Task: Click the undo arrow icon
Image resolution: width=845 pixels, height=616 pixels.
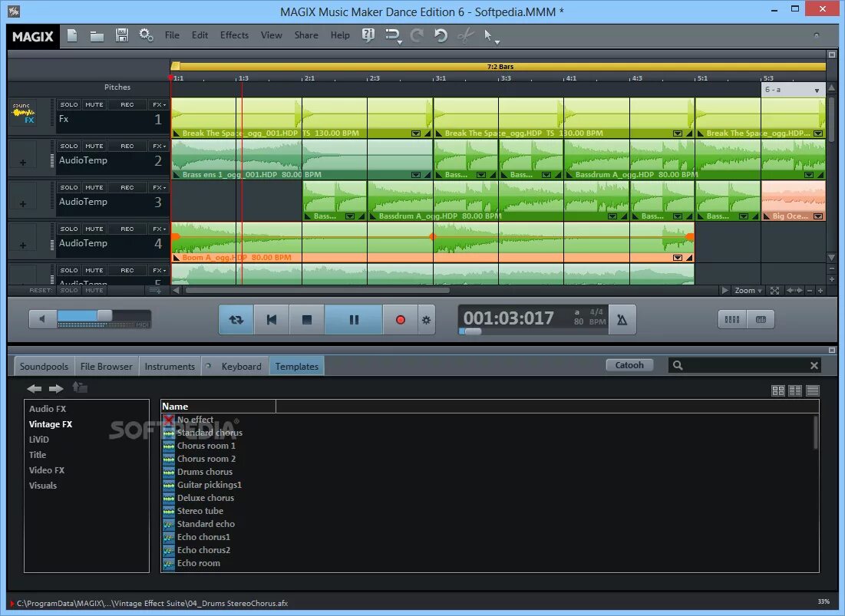Action: tap(441, 35)
